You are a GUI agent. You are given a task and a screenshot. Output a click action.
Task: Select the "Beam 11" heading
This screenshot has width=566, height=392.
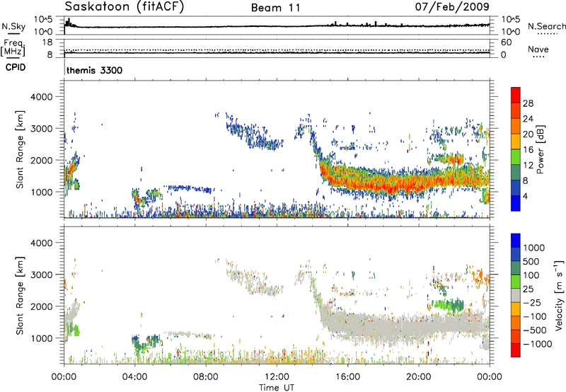(x=276, y=8)
